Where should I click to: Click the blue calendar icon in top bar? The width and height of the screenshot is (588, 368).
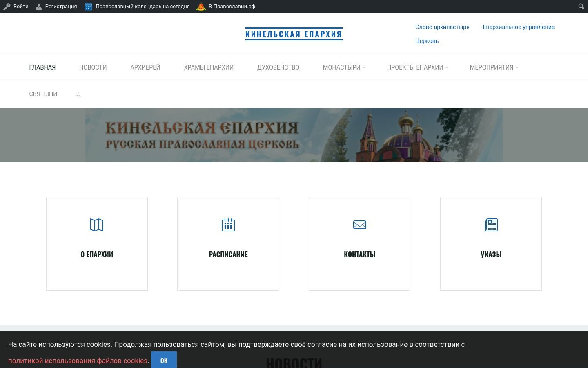(x=88, y=7)
